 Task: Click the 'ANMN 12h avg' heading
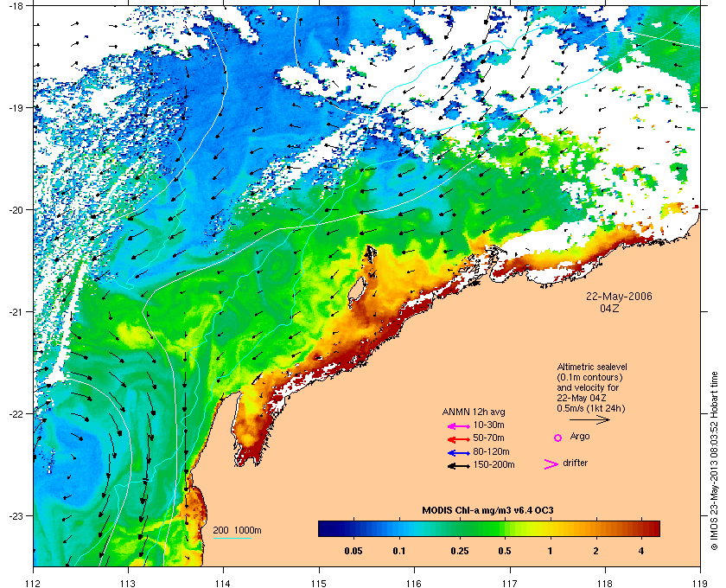(x=474, y=412)
